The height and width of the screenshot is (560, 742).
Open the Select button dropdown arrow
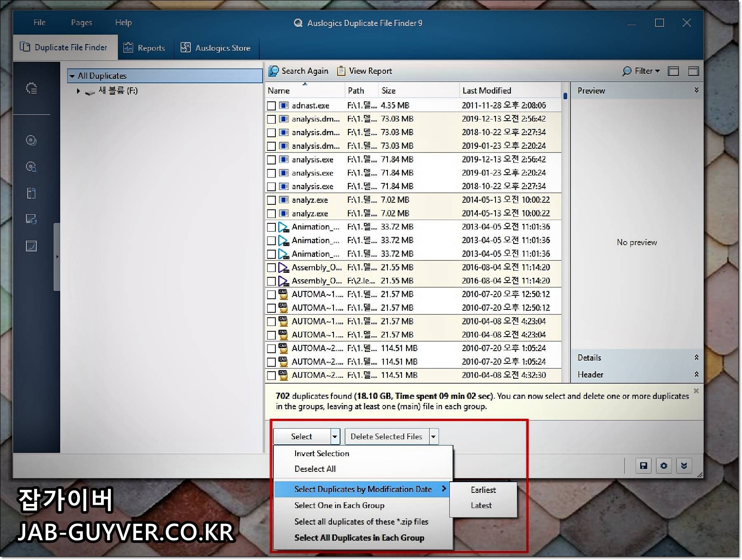click(335, 436)
